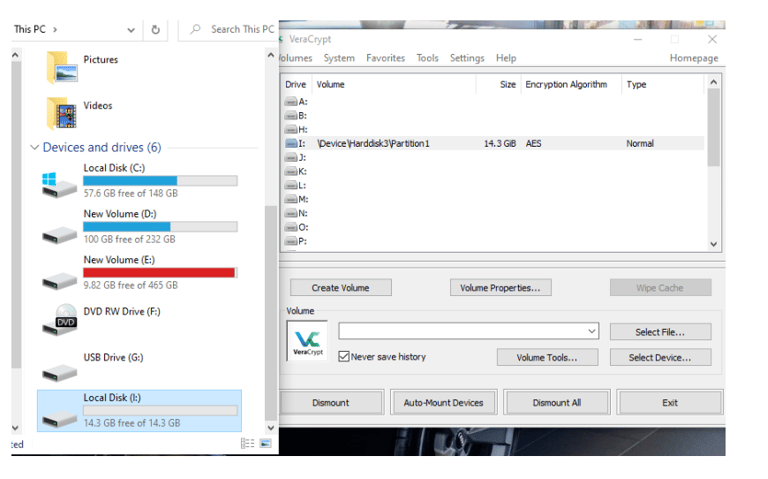Select drive slot B: in VeraCrypt list
The width and height of the screenshot is (768, 479).
[x=296, y=116]
